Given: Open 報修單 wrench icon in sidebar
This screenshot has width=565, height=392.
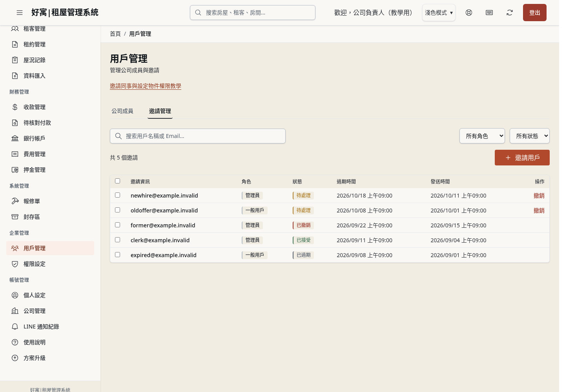Looking at the screenshot, I should click(x=15, y=201).
